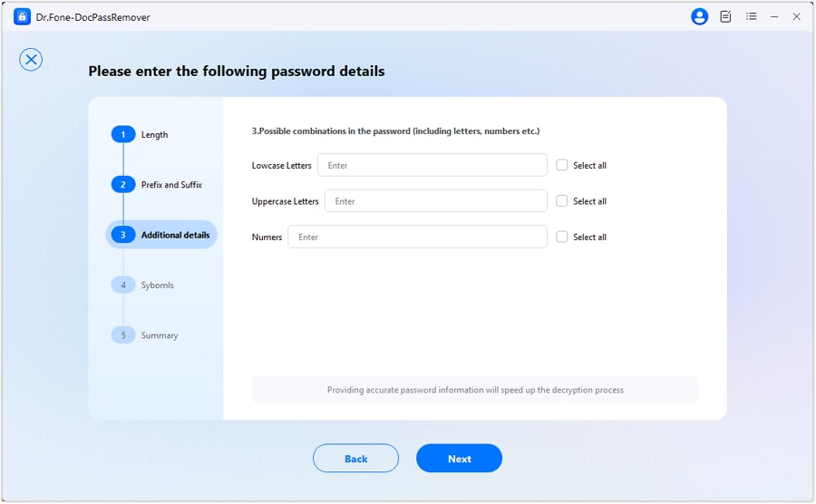This screenshot has height=504, width=816.
Task: Focus the Lowcase Letters input field
Action: pyautogui.click(x=432, y=165)
